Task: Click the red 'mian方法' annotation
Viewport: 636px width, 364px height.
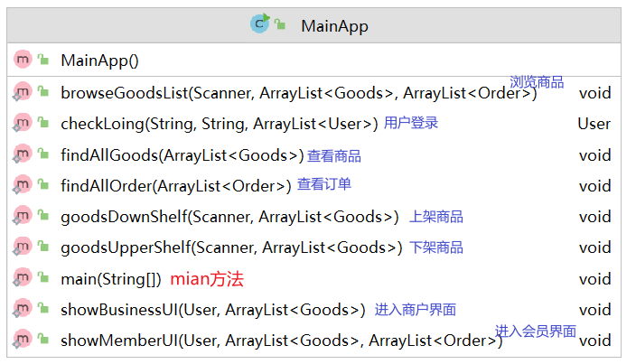Action: (207, 279)
